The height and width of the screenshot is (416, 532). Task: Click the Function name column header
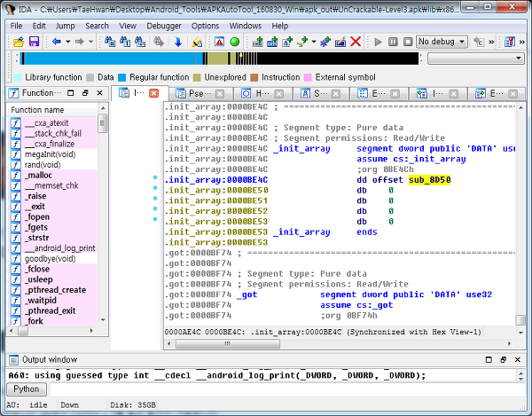click(54, 110)
